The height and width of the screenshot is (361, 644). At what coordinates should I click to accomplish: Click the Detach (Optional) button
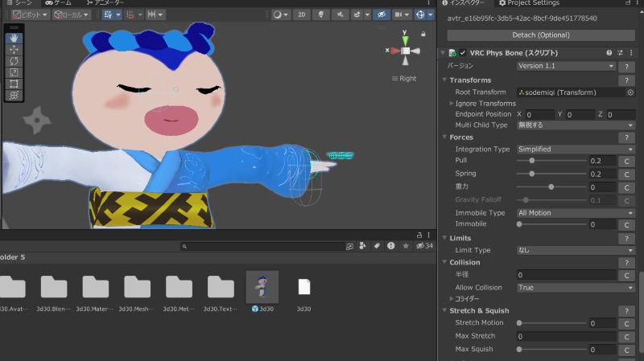tap(541, 35)
